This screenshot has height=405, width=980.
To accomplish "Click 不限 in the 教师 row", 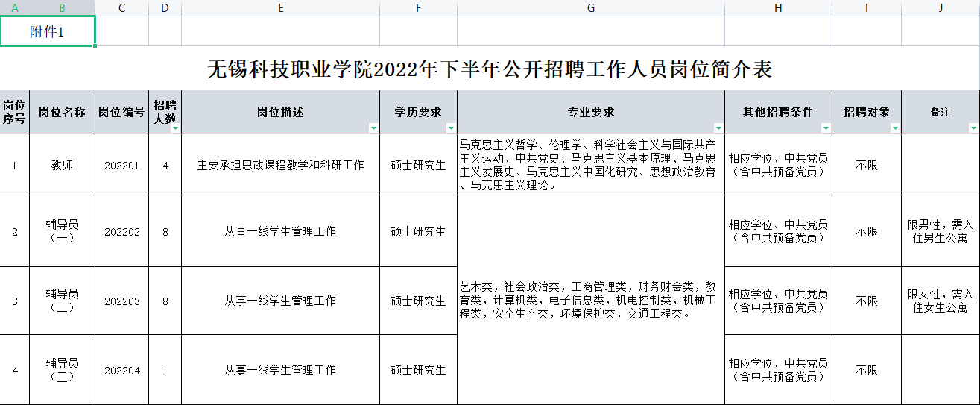I will (x=867, y=166).
